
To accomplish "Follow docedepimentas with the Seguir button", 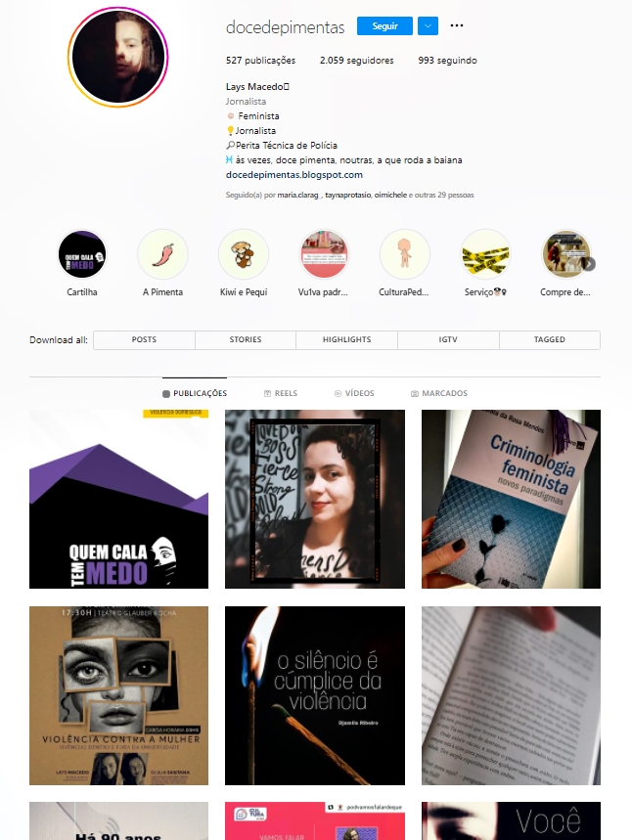I will [x=384, y=25].
